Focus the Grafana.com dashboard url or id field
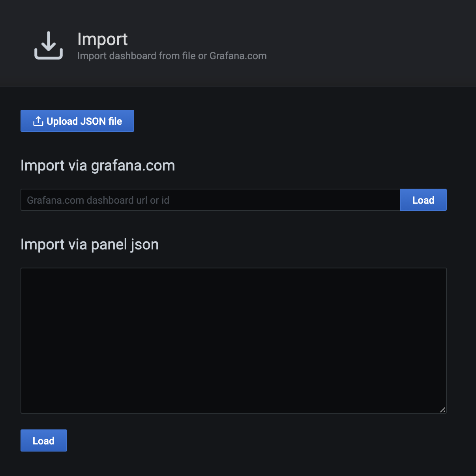The image size is (476, 476). 210,200
